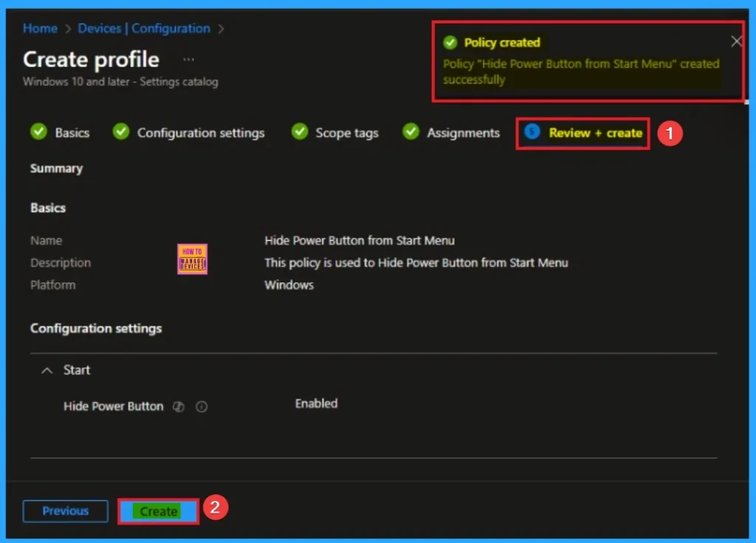Image resolution: width=756 pixels, height=543 pixels.
Task: Click the info icon beside Hide Power Button
Action: pos(202,407)
